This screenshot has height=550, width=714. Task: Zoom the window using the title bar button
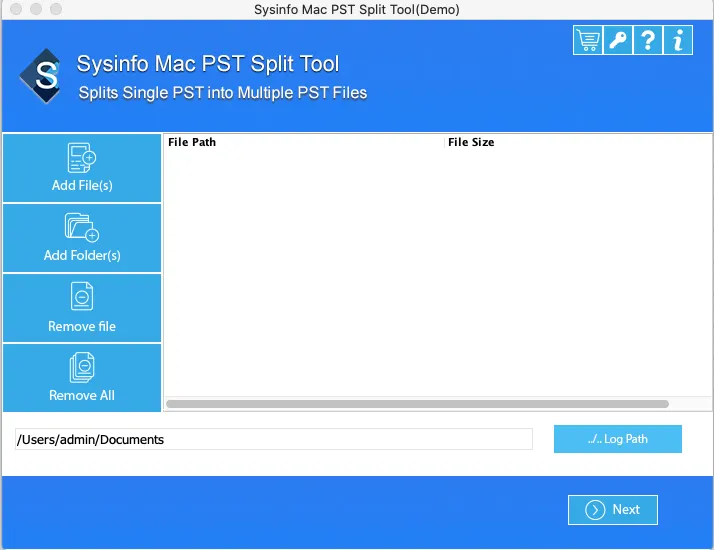pyautogui.click(x=56, y=9)
